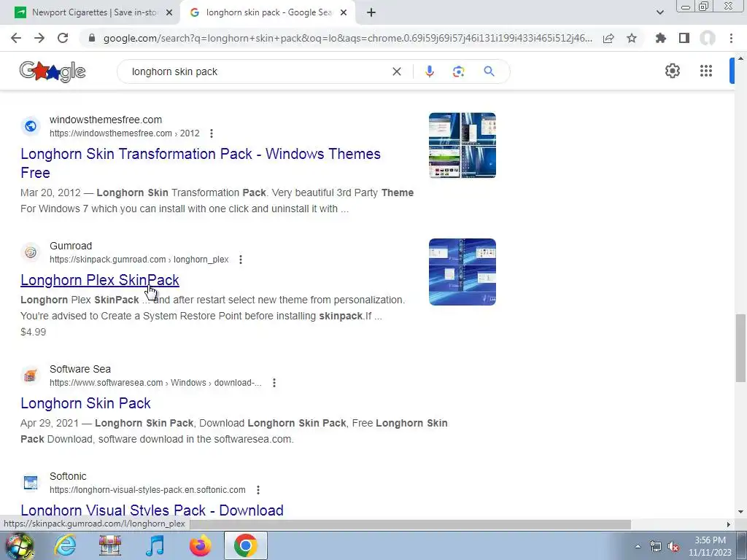Clear the search box with the X
The height and width of the screenshot is (560, 747).
(396, 71)
